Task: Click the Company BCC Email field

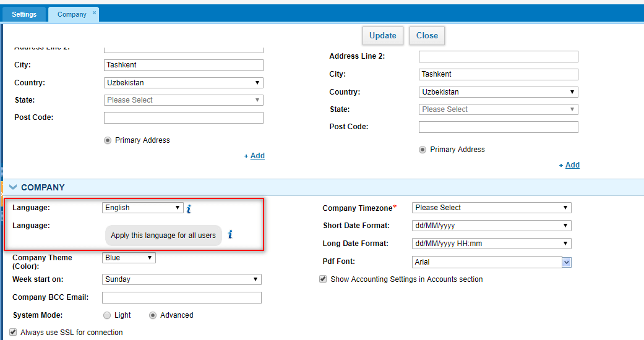Action: click(181, 297)
